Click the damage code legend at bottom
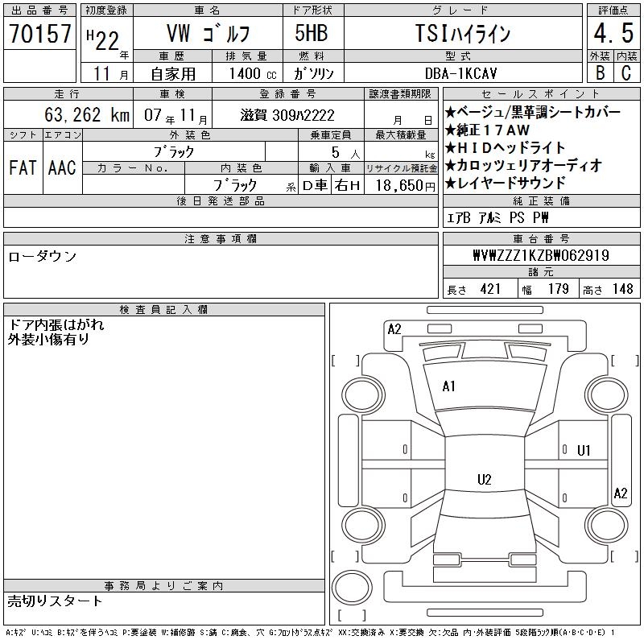The width and height of the screenshot is (644, 644). pyautogui.click(x=310, y=633)
